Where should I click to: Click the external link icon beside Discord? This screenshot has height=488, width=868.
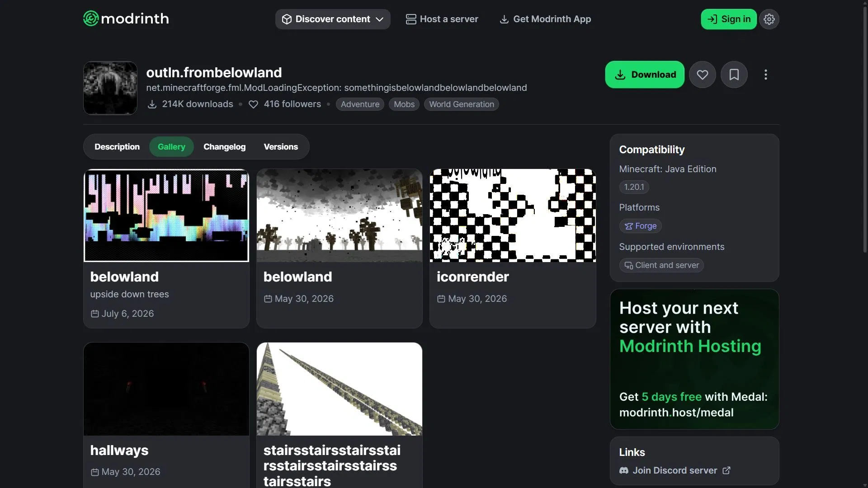[x=726, y=470]
